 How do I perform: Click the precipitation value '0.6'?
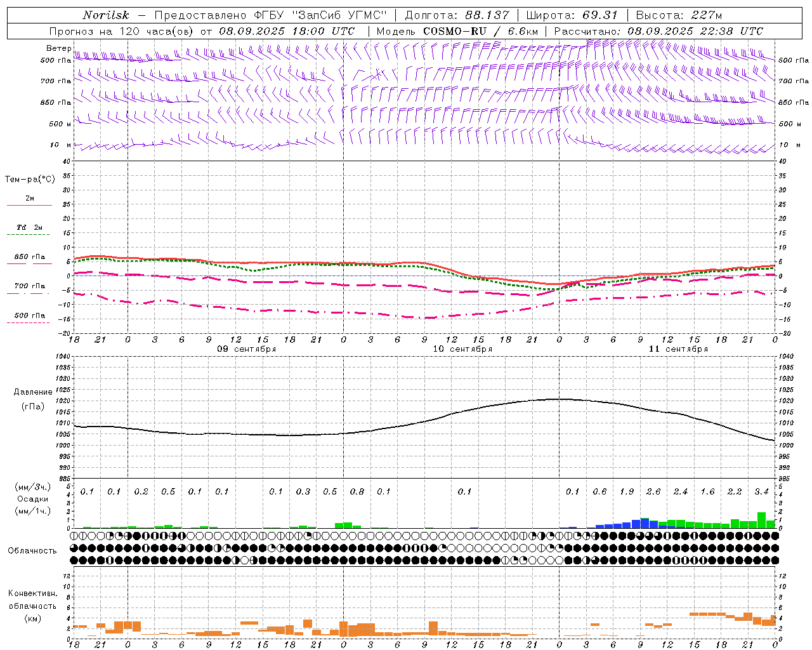[x=599, y=492]
